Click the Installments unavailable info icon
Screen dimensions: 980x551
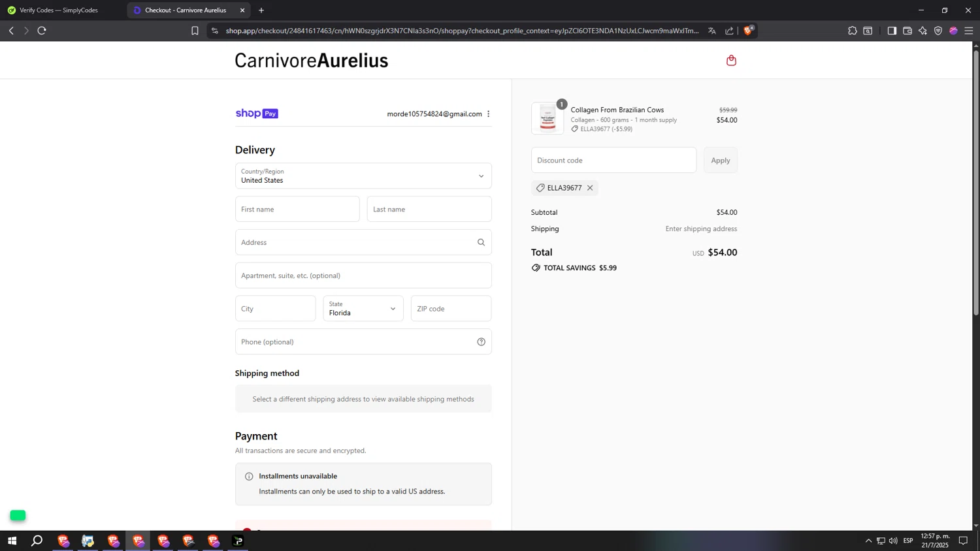249,477
